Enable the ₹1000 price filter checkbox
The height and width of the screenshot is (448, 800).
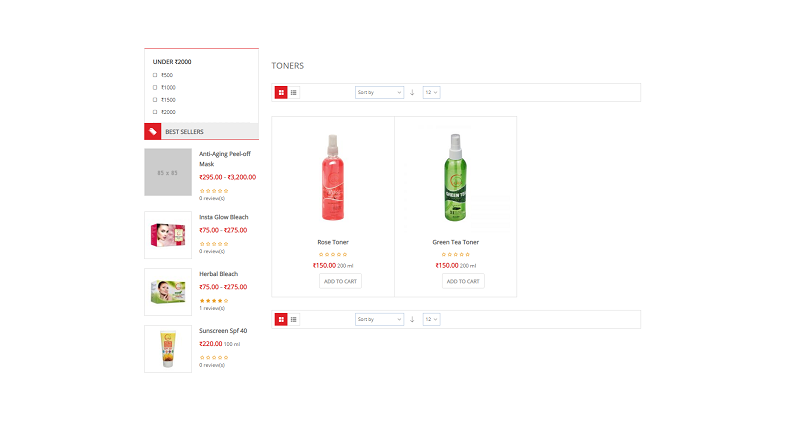pos(155,87)
